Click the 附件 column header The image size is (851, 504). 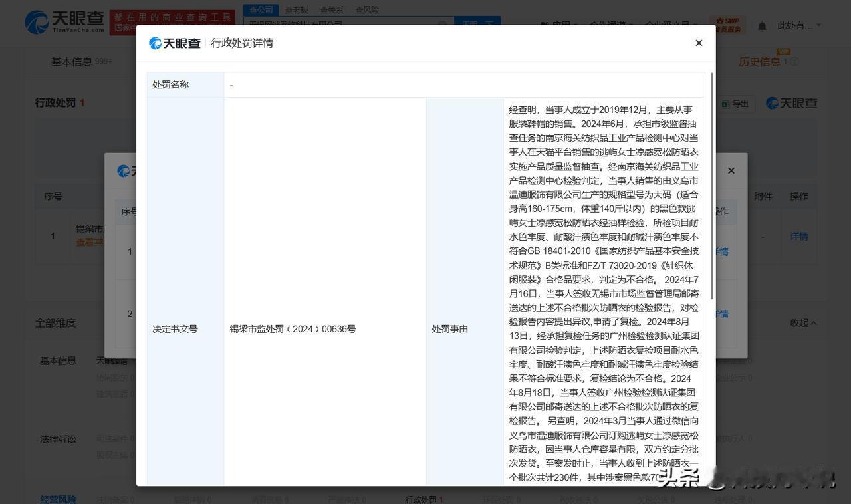[763, 196]
